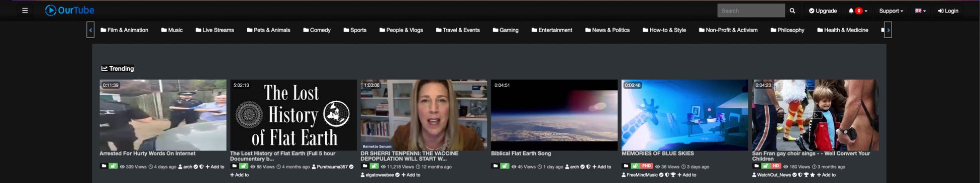
Task: Click green unlock icon under Biblical Flat Earth Song
Action: 505,166
